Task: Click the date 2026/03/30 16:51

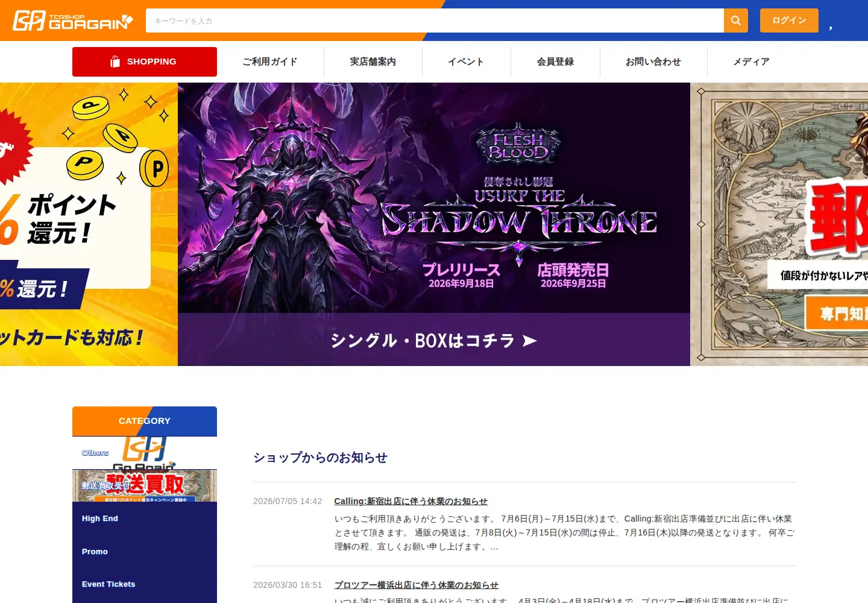Action: click(288, 585)
